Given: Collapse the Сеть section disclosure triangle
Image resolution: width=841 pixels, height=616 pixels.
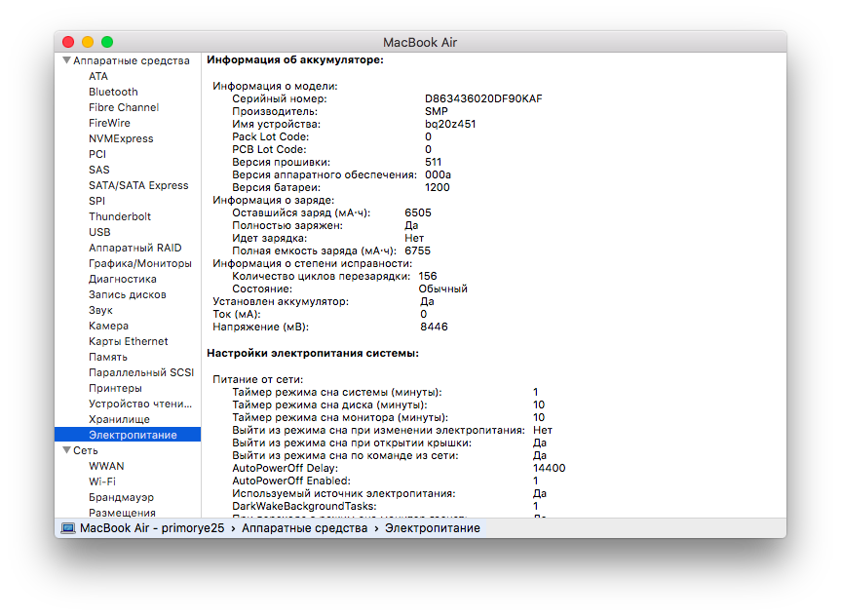Looking at the screenshot, I should point(65,450).
